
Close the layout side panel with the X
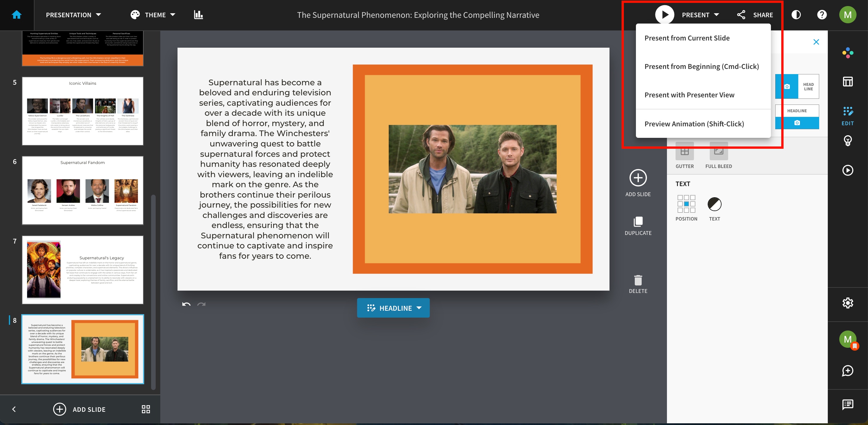coord(816,42)
